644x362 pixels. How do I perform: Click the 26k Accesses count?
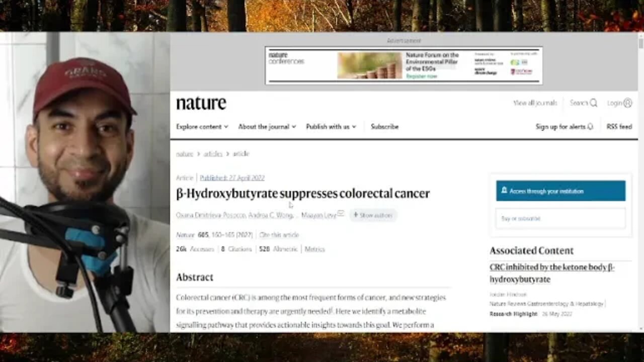click(x=195, y=249)
